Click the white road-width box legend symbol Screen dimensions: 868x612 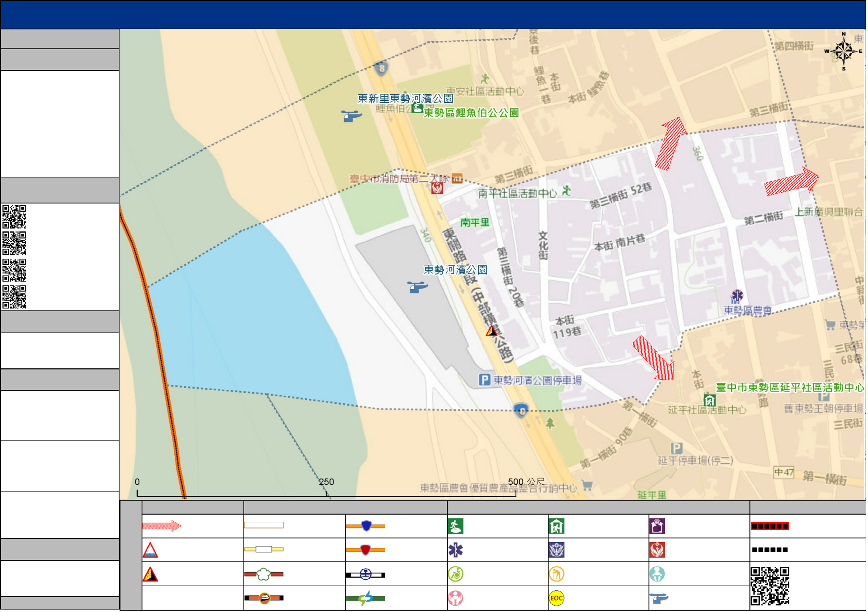click(x=264, y=525)
